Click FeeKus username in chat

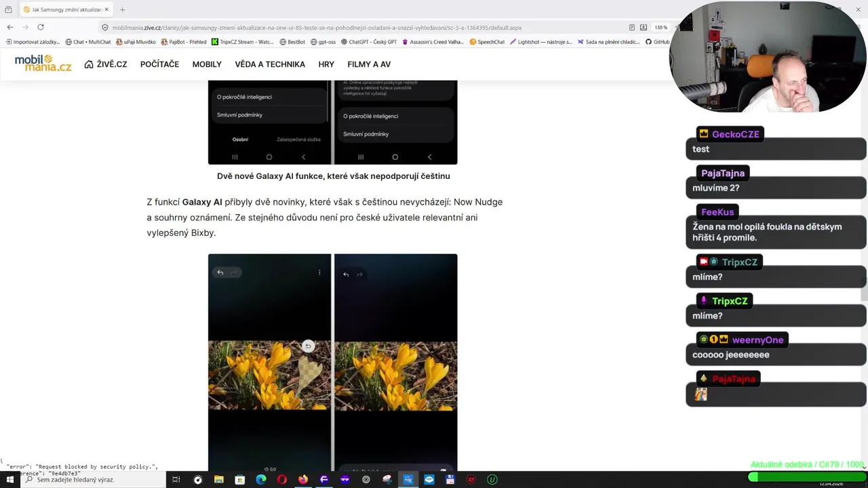point(717,212)
